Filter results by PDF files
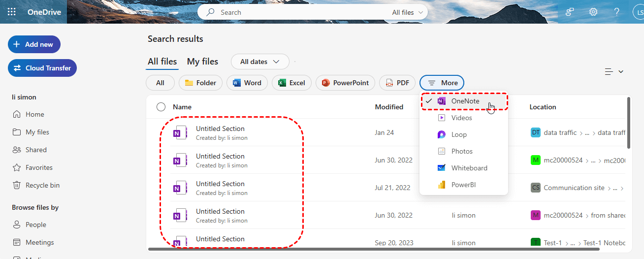Image resolution: width=644 pixels, height=259 pixels. pos(397,83)
